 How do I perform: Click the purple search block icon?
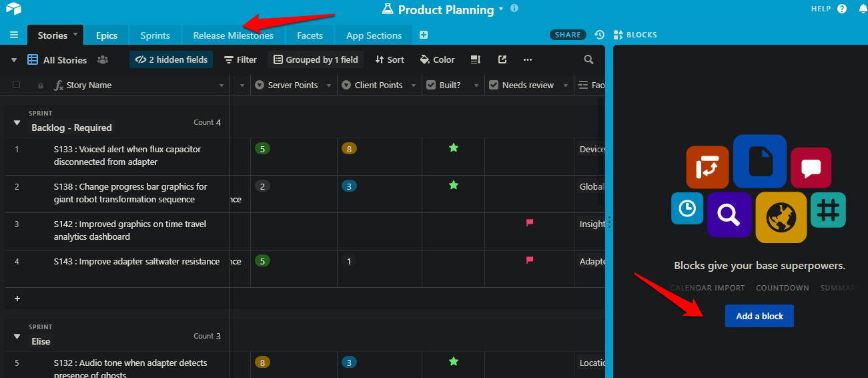click(x=729, y=215)
